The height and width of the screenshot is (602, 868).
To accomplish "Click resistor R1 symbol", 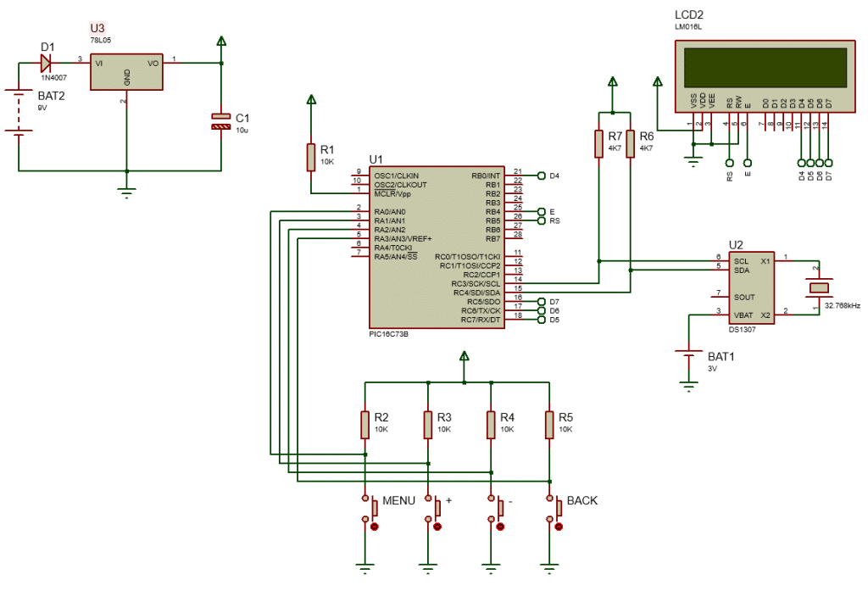I will click(311, 157).
